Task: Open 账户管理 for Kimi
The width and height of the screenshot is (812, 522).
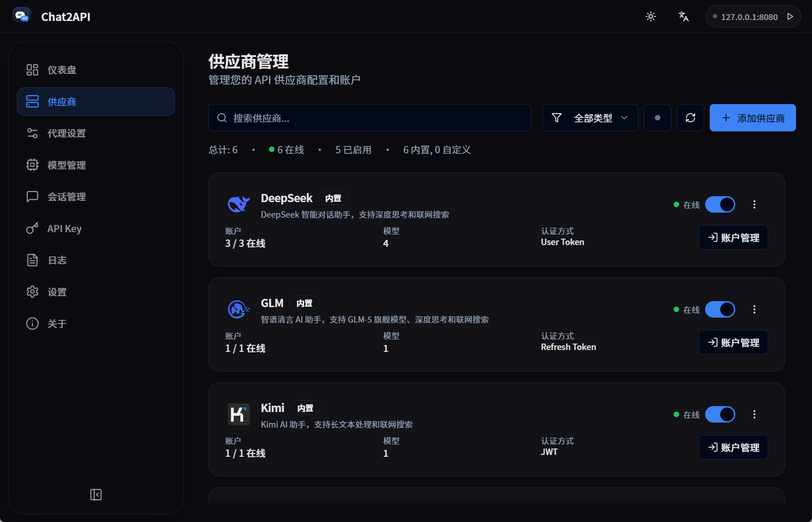Action: coord(733,447)
